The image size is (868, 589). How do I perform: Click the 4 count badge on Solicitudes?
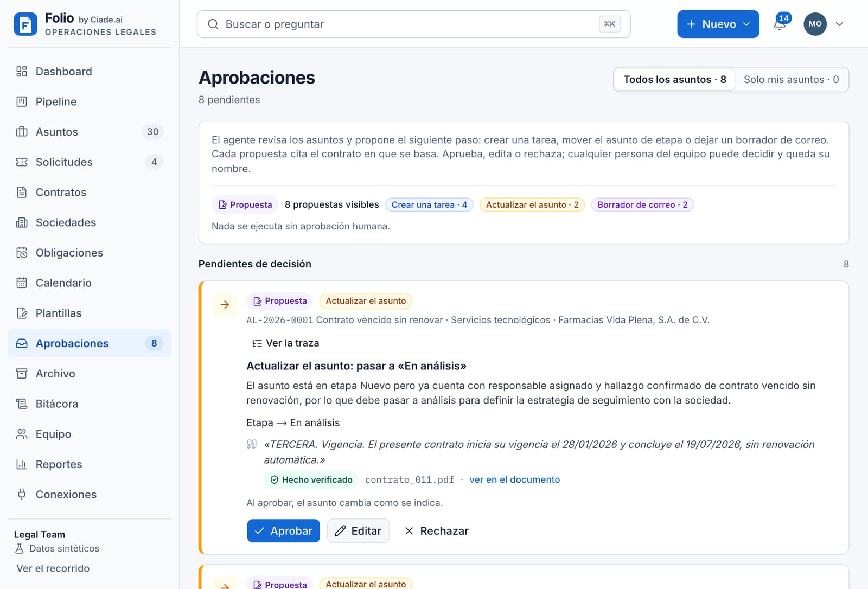point(154,162)
